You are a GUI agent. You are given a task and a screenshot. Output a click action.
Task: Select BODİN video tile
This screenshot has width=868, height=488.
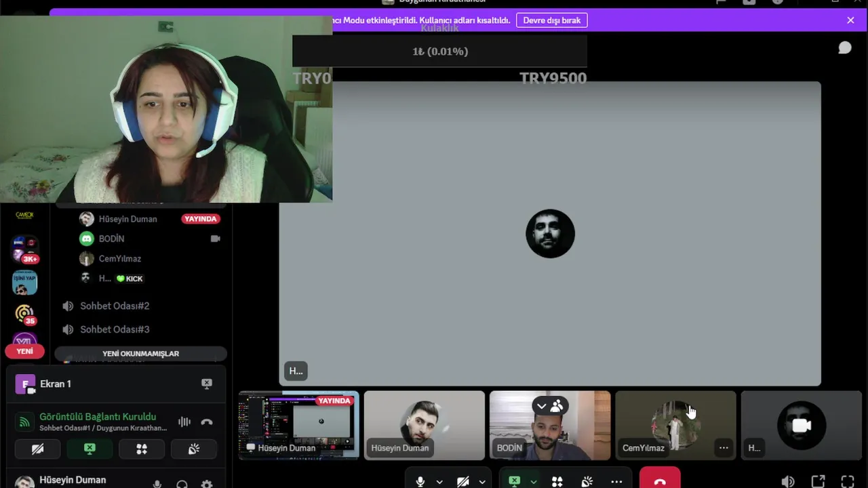[550, 425]
